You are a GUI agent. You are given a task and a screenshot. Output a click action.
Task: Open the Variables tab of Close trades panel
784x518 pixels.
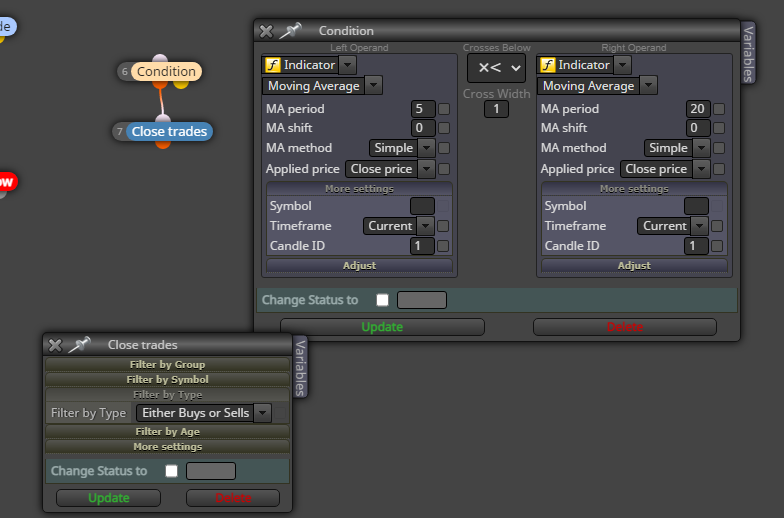point(300,368)
